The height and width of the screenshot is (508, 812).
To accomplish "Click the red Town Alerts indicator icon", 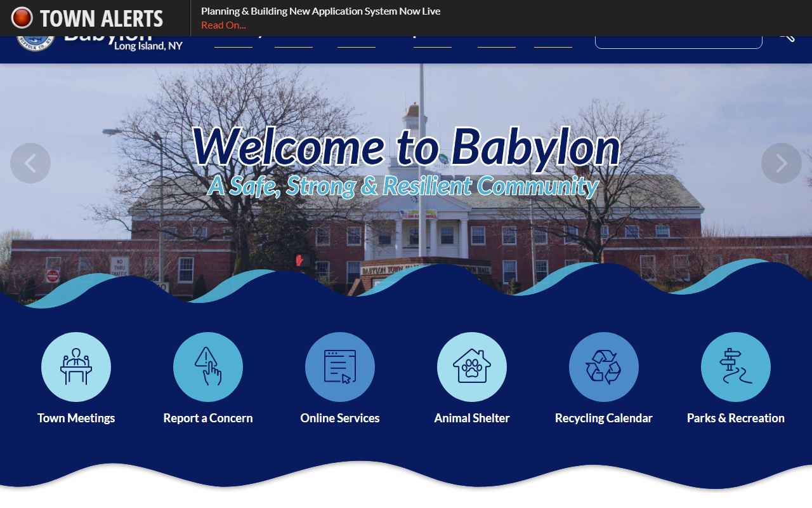I will [x=22, y=18].
